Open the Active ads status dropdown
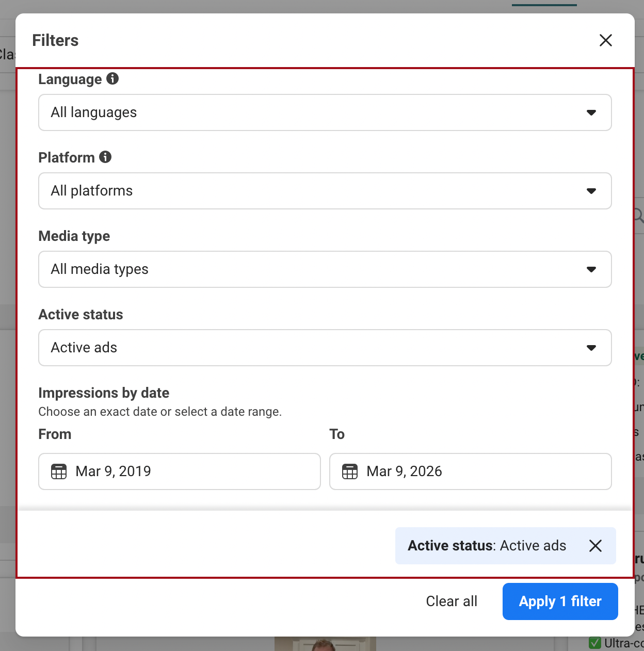This screenshot has width=644, height=651. [x=310, y=348]
